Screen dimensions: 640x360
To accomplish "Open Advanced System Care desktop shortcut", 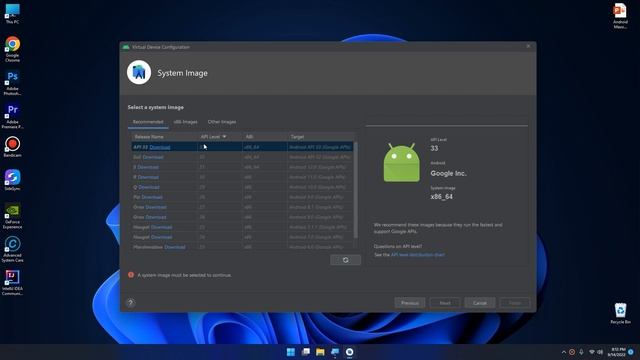I will coord(12,249).
